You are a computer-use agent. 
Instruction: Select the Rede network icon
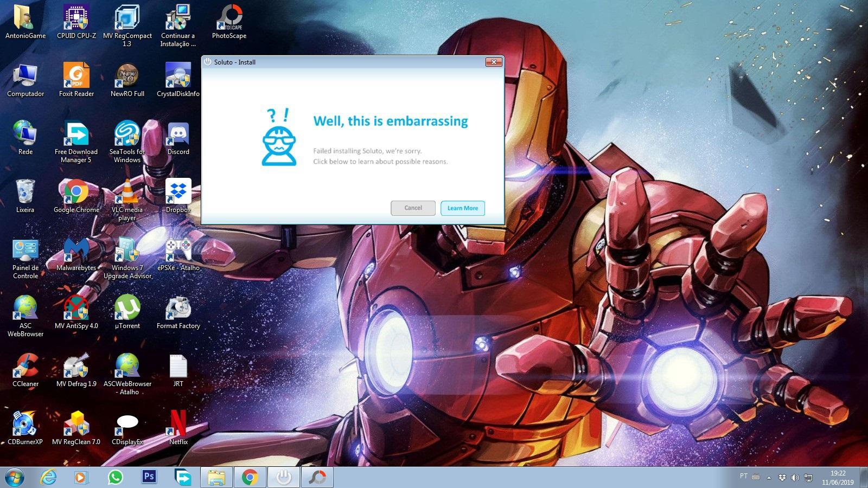pyautogui.click(x=25, y=138)
